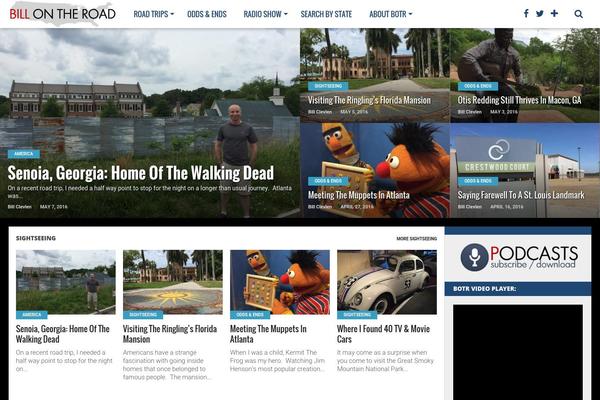This screenshot has height=400, width=600.
Task: Open the Herbie car thumbnail
Action: pyautogui.click(x=387, y=282)
